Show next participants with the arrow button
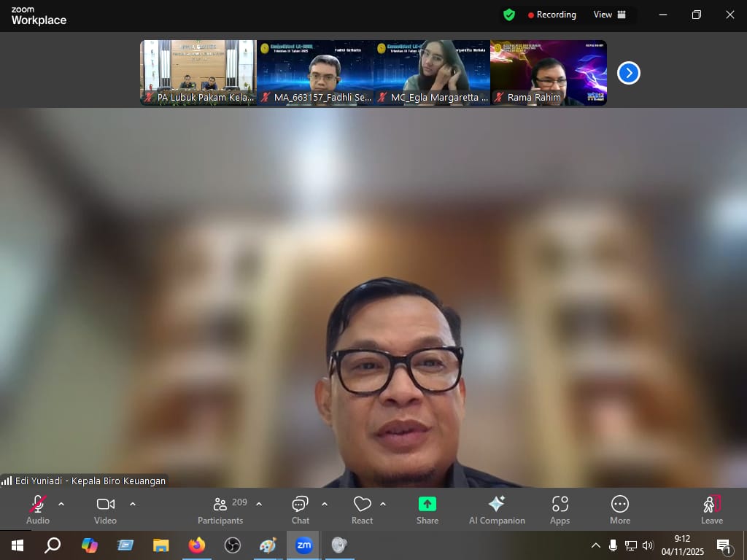747x560 pixels. [628, 73]
